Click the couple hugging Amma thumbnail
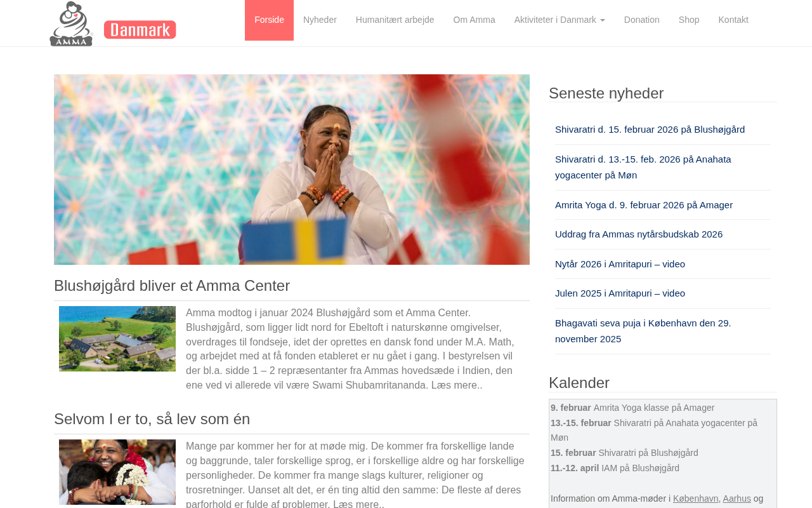This screenshot has height=508, width=812. point(117,472)
